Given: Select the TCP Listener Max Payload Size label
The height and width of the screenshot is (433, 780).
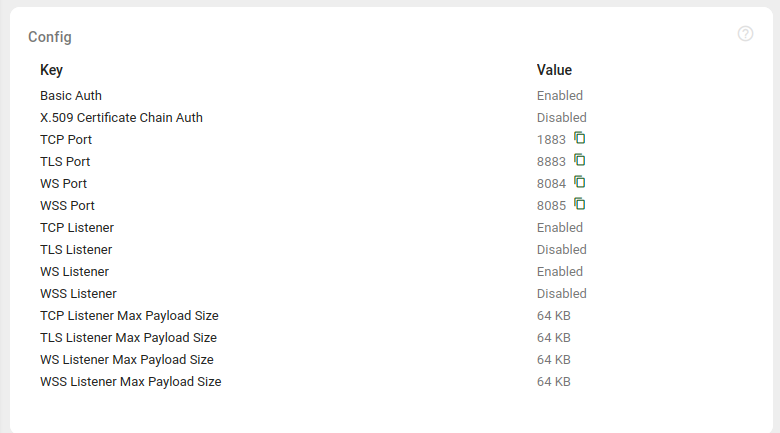Looking at the screenshot, I should coord(129,316).
